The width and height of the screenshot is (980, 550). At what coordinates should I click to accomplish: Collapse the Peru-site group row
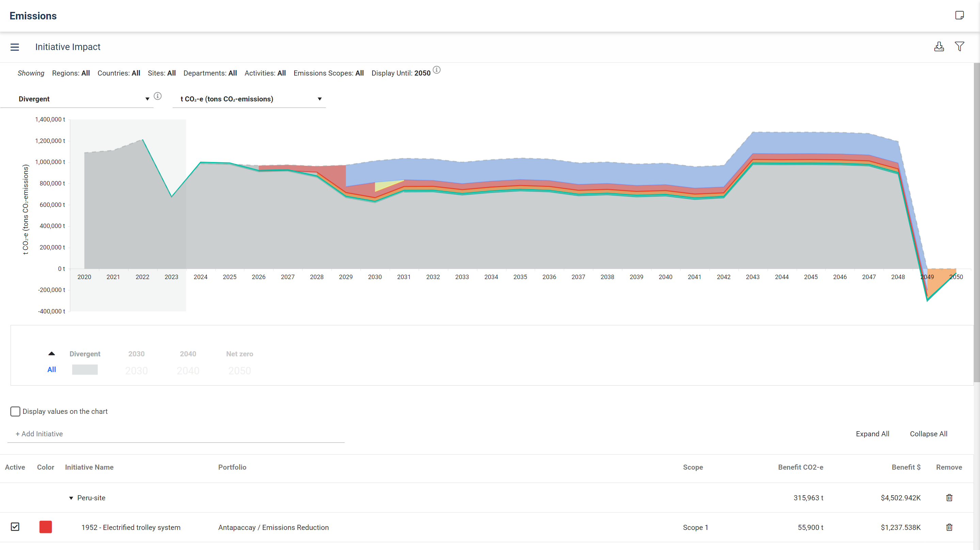coord(71,498)
